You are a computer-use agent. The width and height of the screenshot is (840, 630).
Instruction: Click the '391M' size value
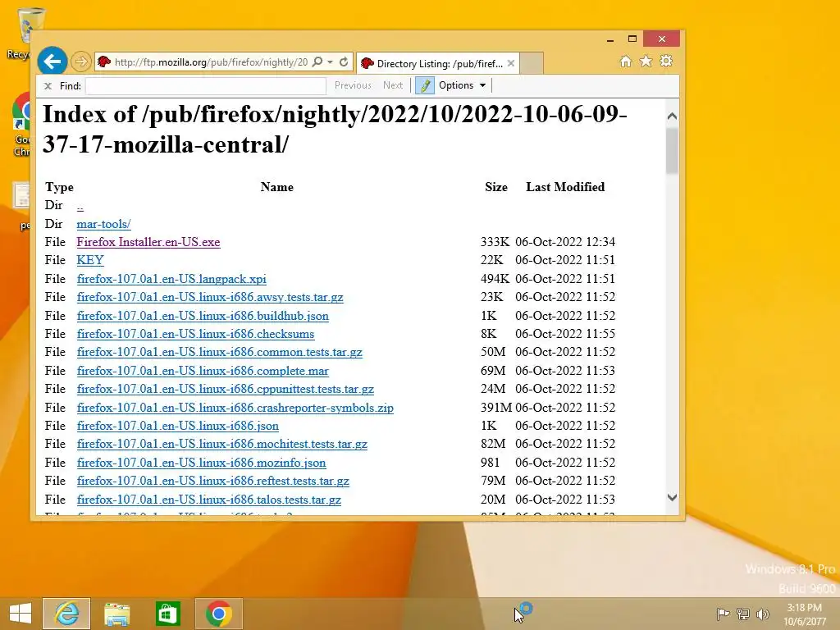click(x=496, y=409)
